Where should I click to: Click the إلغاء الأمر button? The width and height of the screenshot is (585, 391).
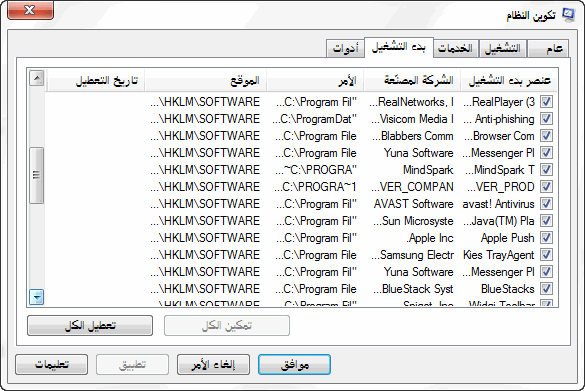(213, 365)
